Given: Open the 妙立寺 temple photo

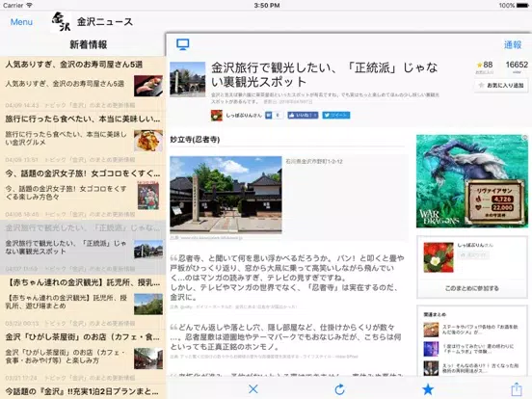Looking at the screenshot, I should tap(226, 195).
